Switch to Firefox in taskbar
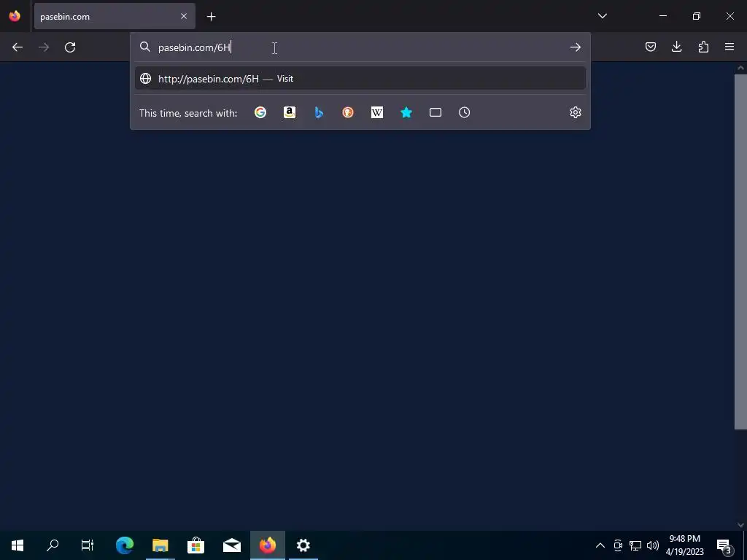This screenshot has width=747, height=560. click(268, 545)
